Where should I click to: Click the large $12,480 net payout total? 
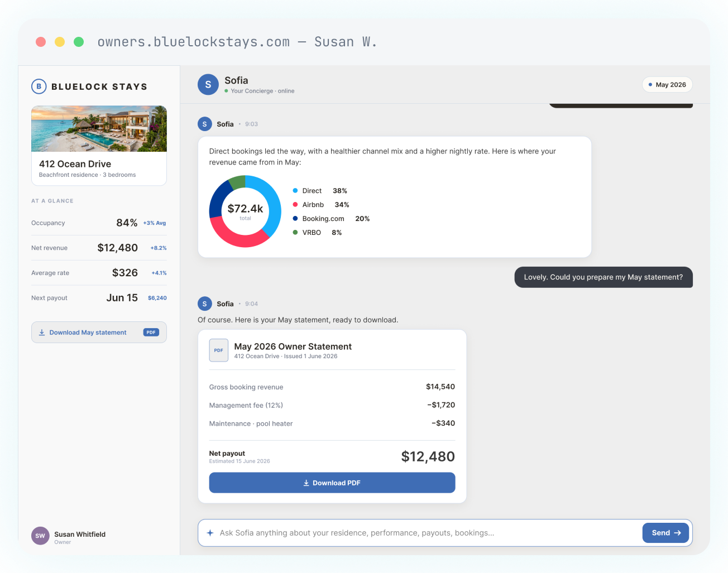click(428, 456)
